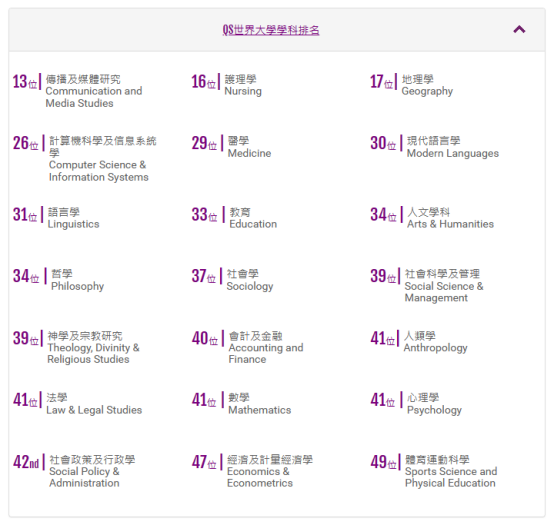Viewport: 554px width, 526px height.
Task: Select the Accounting and Finance entry
Action: (247, 347)
